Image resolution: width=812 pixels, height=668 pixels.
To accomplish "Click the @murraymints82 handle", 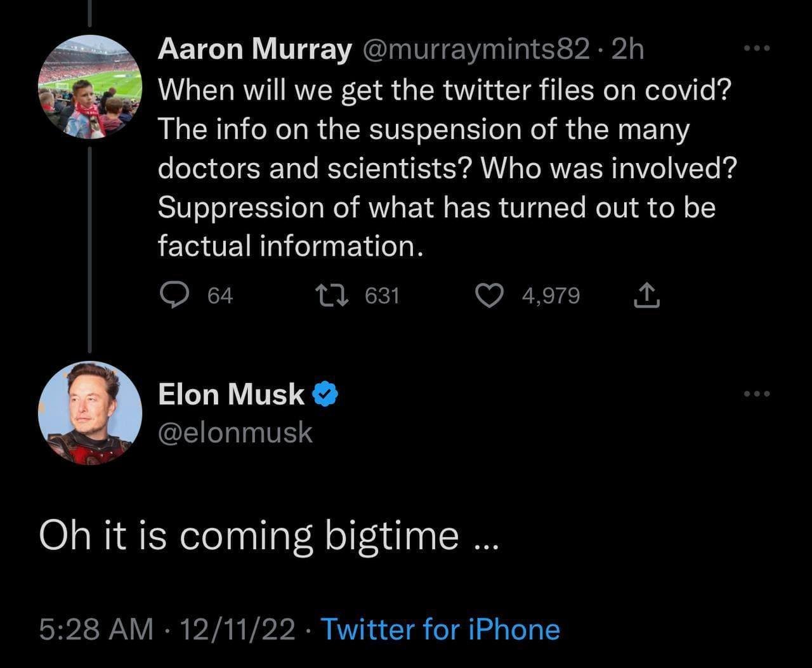I will pyautogui.click(x=476, y=49).
